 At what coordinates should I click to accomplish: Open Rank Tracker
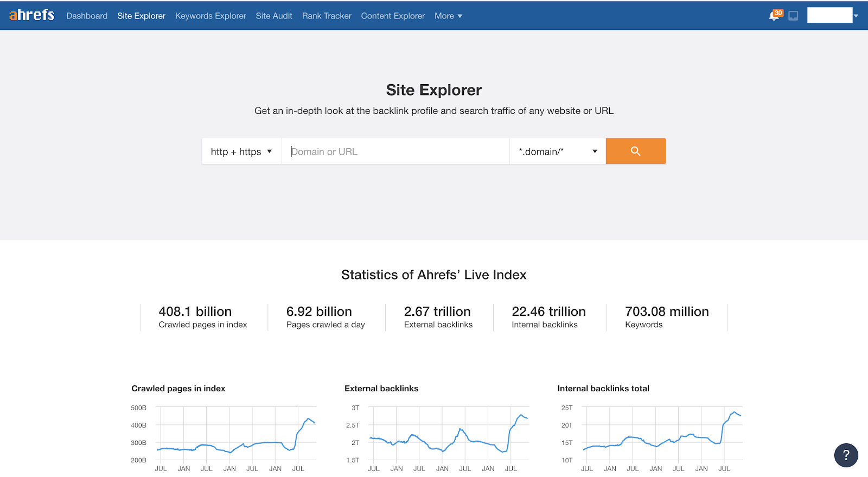coord(327,16)
